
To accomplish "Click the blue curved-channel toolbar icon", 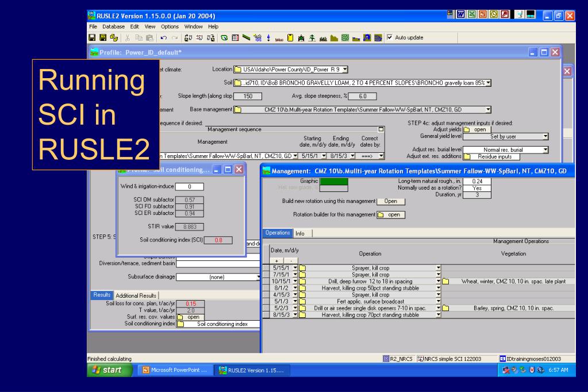I will click(367, 37).
